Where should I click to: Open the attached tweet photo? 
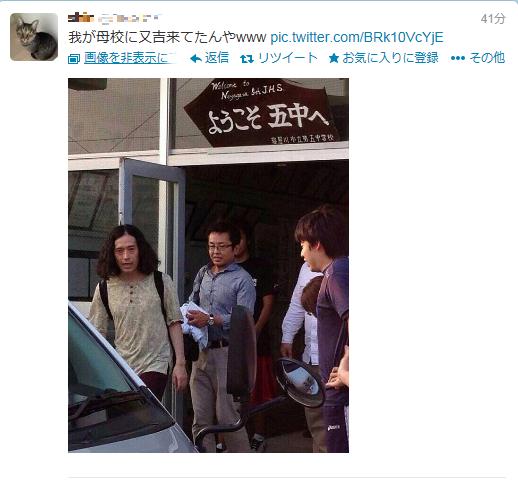pos(208,265)
